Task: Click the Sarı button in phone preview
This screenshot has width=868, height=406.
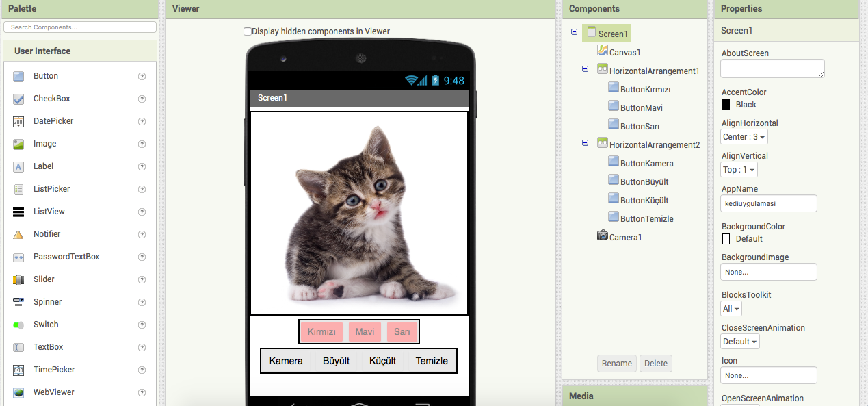Action: click(402, 332)
